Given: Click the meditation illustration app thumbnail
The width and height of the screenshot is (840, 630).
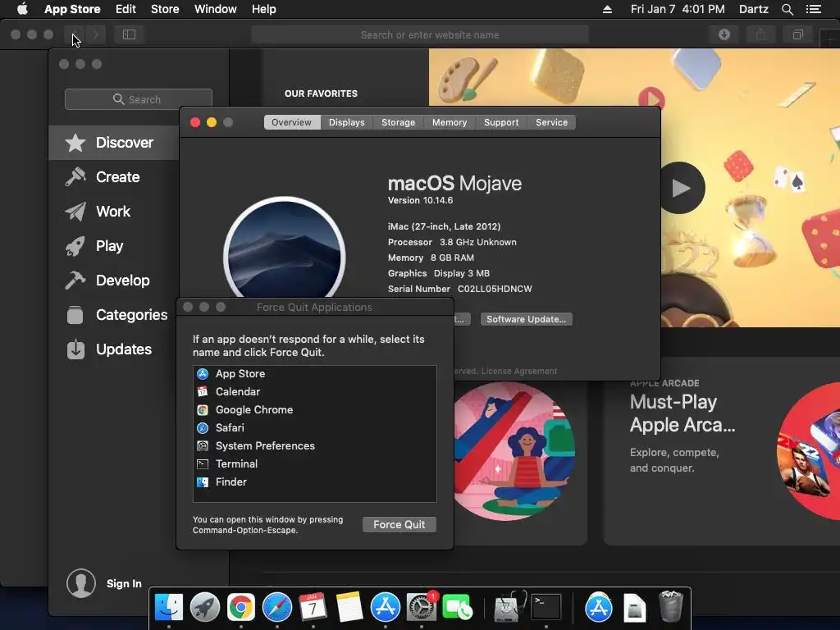Looking at the screenshot, I should pyautogui.click(x=514, y=452).
